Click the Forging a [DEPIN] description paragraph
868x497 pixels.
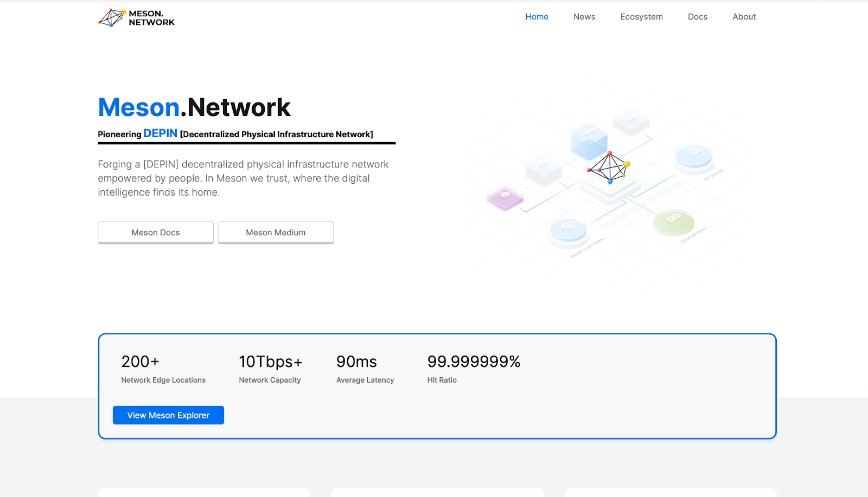pos(244,178)
